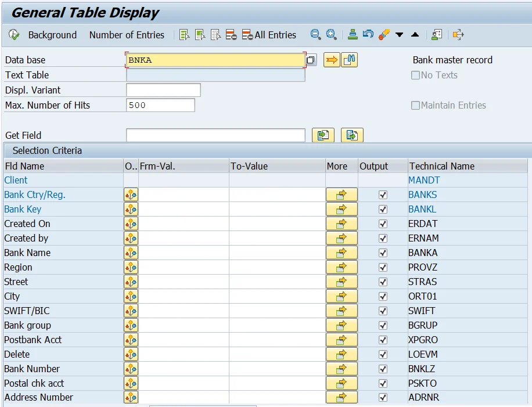Uncheck Output for PSKTO field
532x407 pixels.
click(x=383, y=384)
